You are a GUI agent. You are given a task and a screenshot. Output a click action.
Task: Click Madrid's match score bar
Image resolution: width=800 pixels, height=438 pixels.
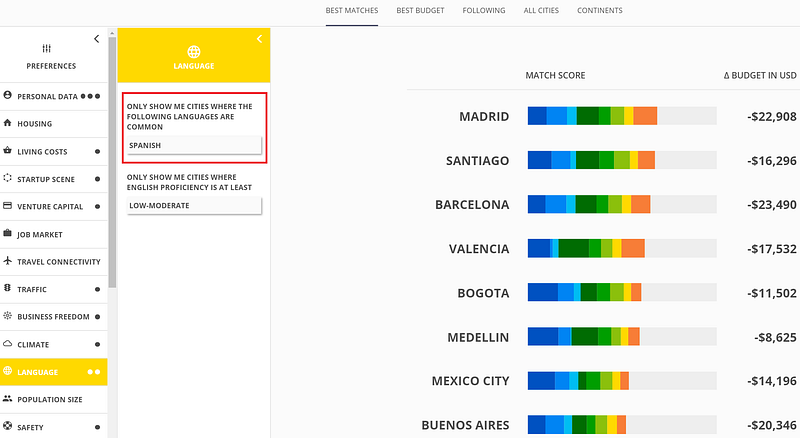coord(622,116)
